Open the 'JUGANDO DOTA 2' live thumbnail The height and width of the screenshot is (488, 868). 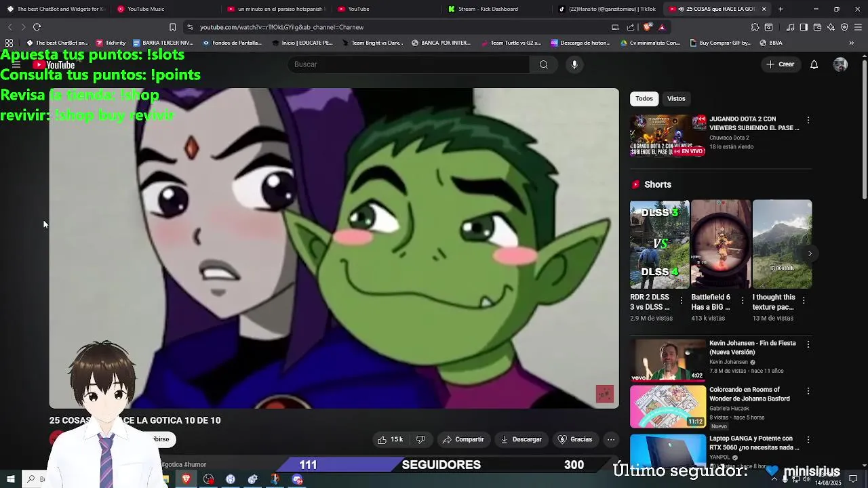[668, 136]
